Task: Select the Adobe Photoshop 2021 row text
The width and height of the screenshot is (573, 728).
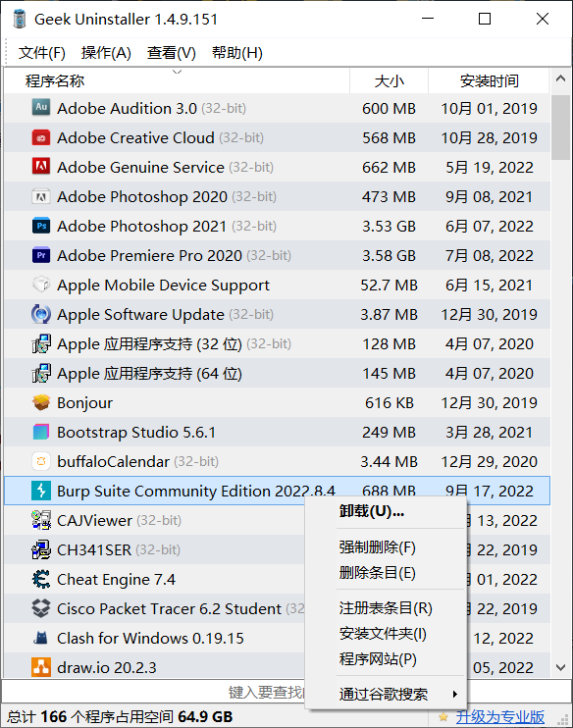Action: (167, 226)
